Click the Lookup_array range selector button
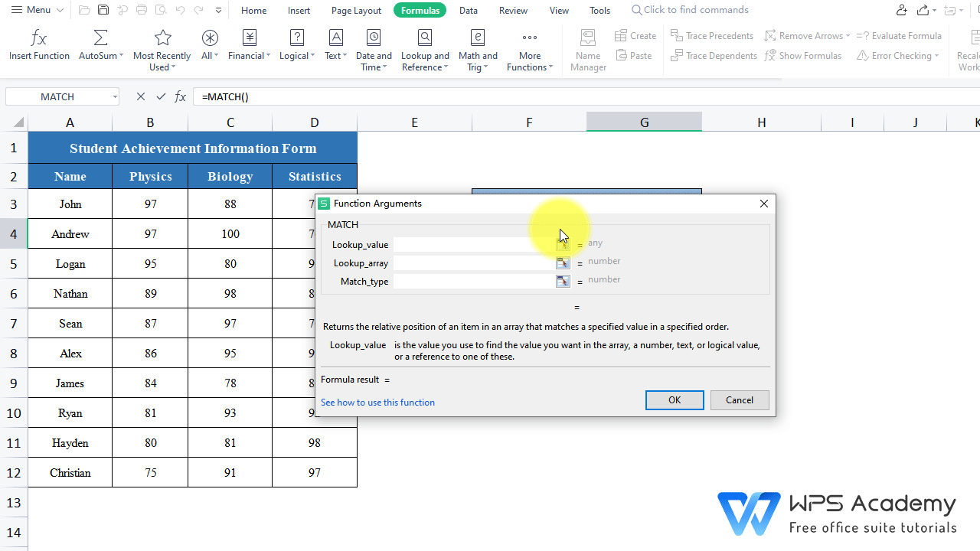Image resolution: width=980 pixels, height=551 pixels. (x=563, y=262)
